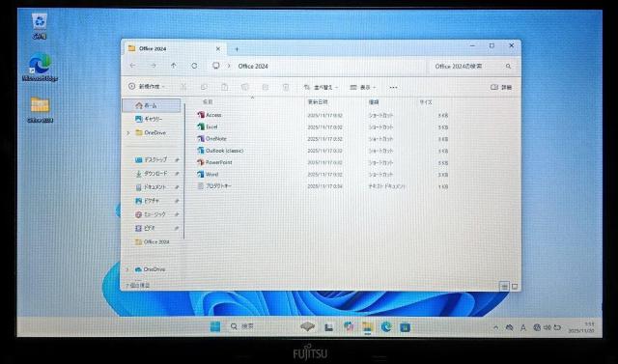Click the Copy toolbar icon
The image size is (618, 364).
(x=204, y=87)
